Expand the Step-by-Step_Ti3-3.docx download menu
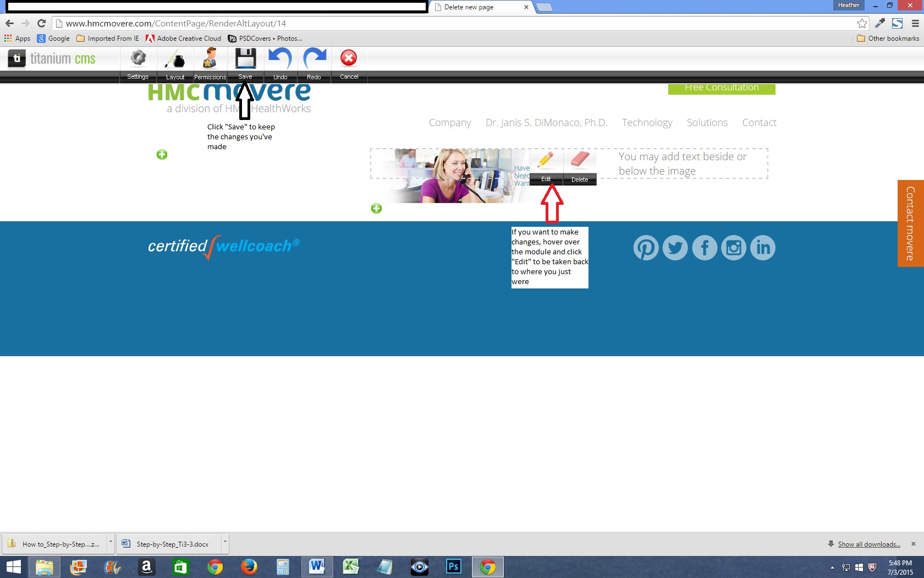This screenshot has width=924, height=578. (x=224, y=543)
